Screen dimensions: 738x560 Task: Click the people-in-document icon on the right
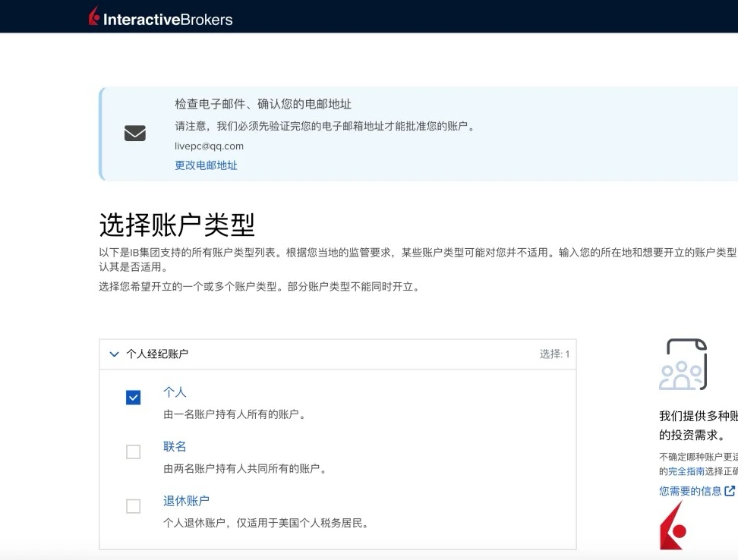tap(683, 365)
